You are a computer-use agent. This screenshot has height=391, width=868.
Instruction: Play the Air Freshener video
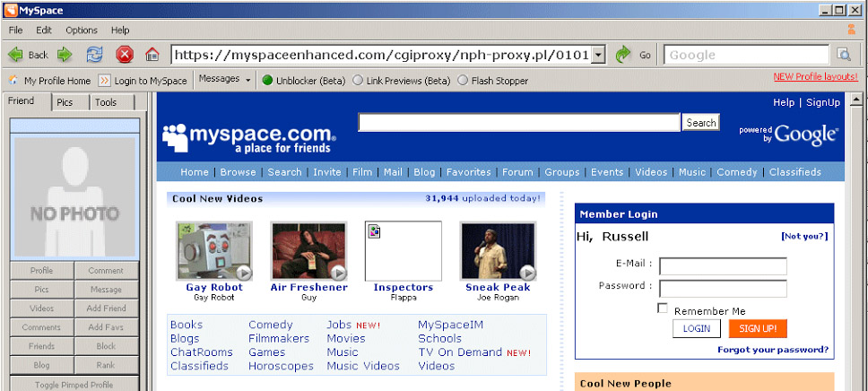point(308,251)
